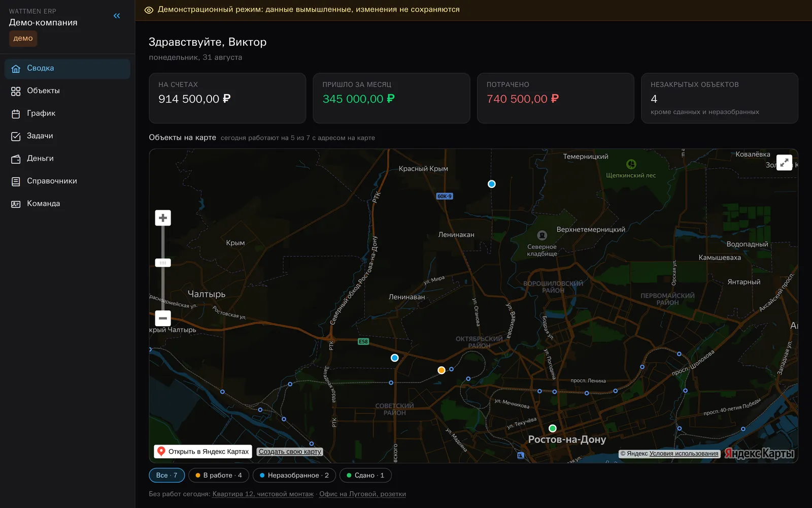Click the НЕЗАКРЫТЫХ ОБЪЕКТОВ card
The image size is (812, 508).
click(720, 98)
